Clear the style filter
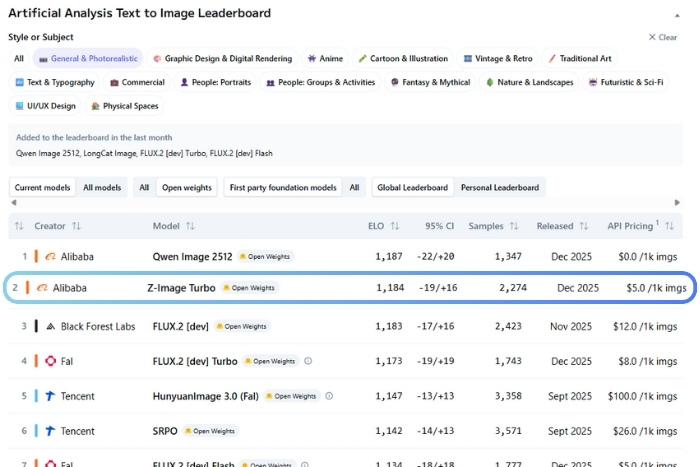Screen dimensions: 700x467 pyautogui.click(x=662, y=37)
